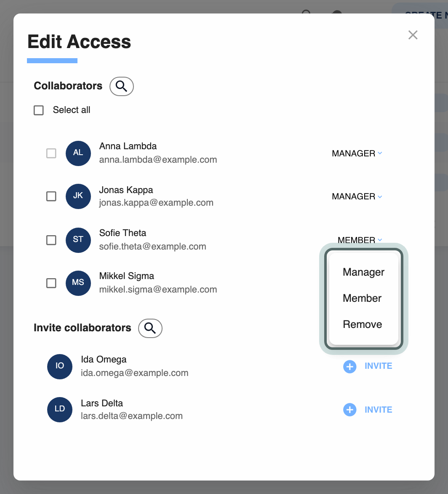
Task: Click the name Ida Omega
Action: [104, 360]
